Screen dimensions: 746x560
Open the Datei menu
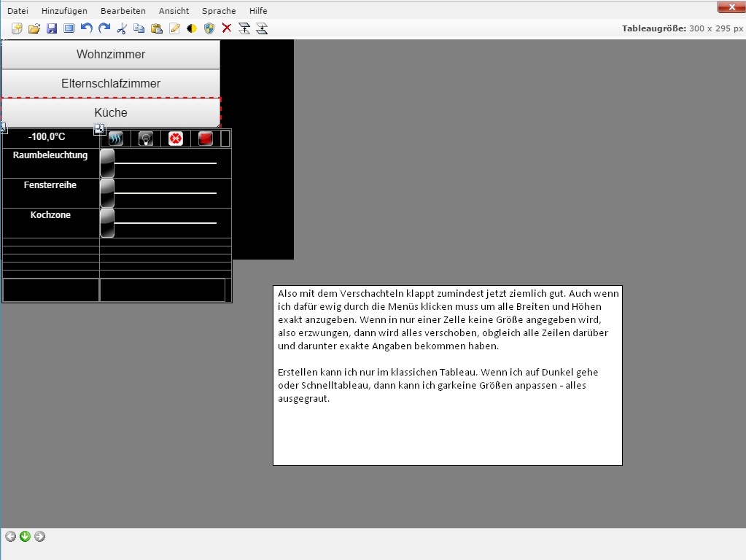click(x=18, y=11)
